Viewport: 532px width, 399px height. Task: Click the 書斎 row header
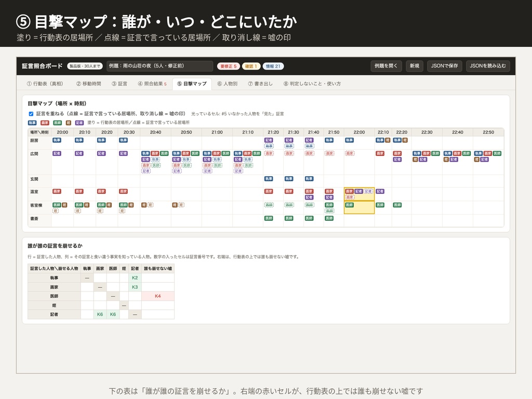(x=39, y=220)
